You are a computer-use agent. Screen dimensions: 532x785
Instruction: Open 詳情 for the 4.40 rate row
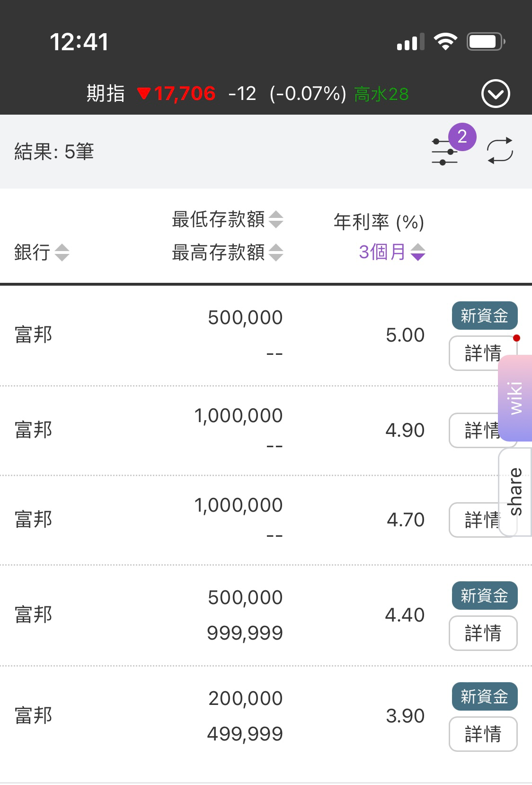pyautogui.click(x=483, y=633)
